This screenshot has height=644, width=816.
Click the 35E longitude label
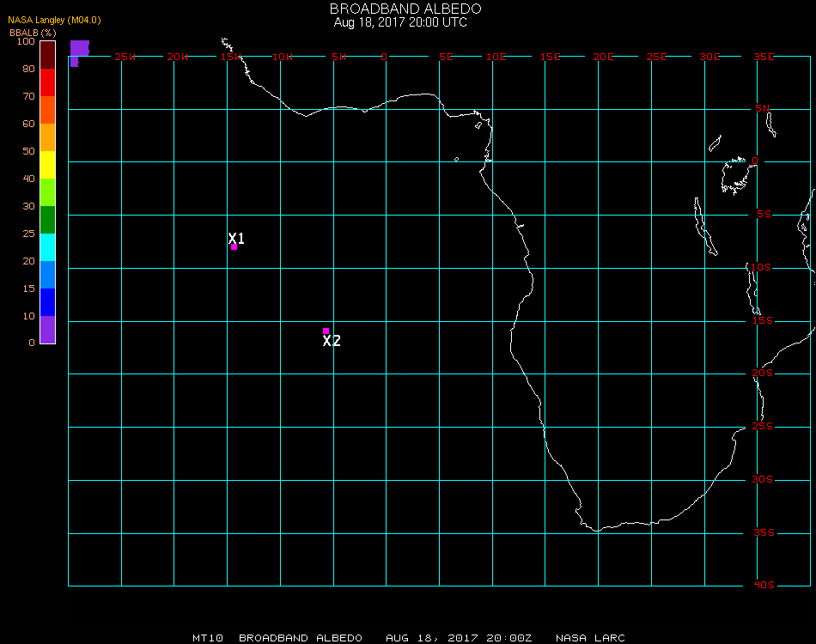tap(764, 57)
